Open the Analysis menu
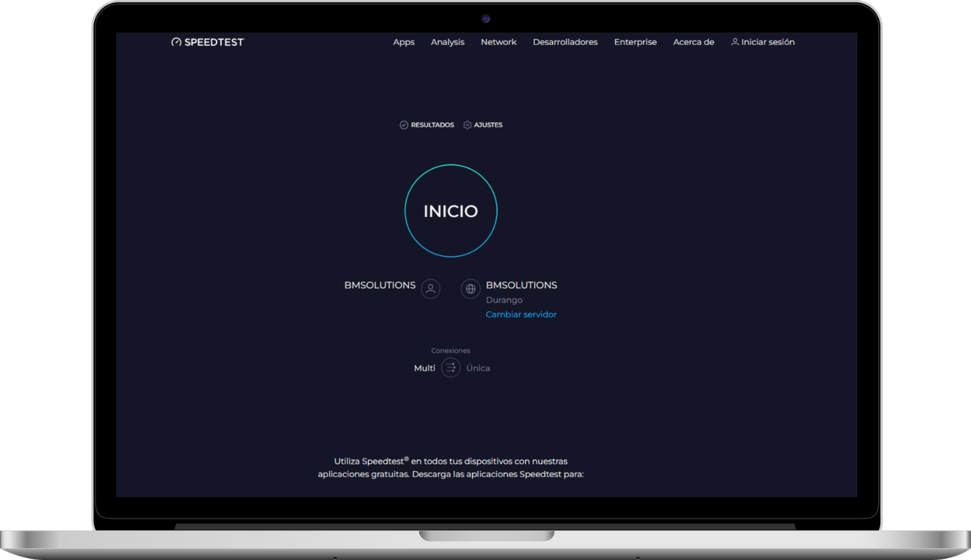Screen dimensions: 971x560 click(447, 42)
